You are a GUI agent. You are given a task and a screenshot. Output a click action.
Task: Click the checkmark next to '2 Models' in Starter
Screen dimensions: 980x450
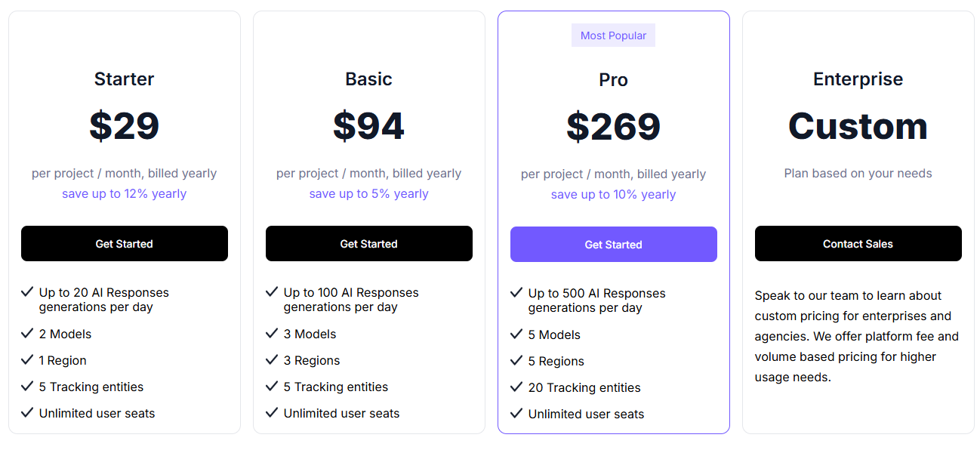[27, 334]
